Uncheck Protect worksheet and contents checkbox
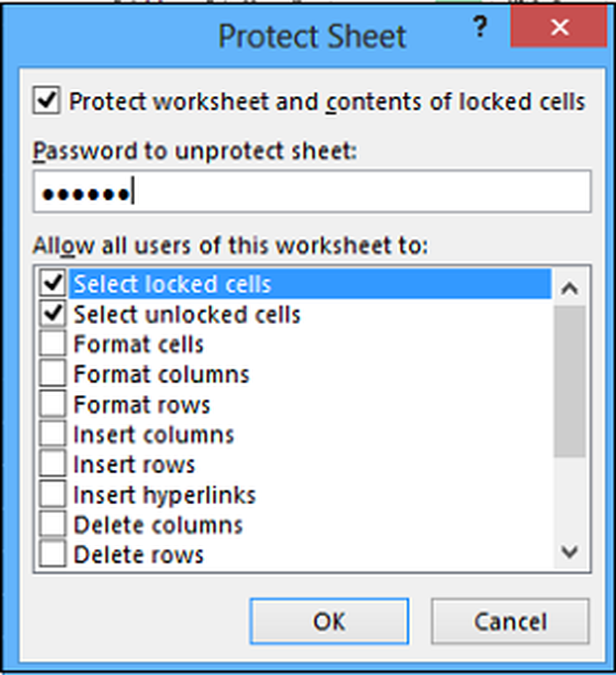 click(x=47, y=101)
